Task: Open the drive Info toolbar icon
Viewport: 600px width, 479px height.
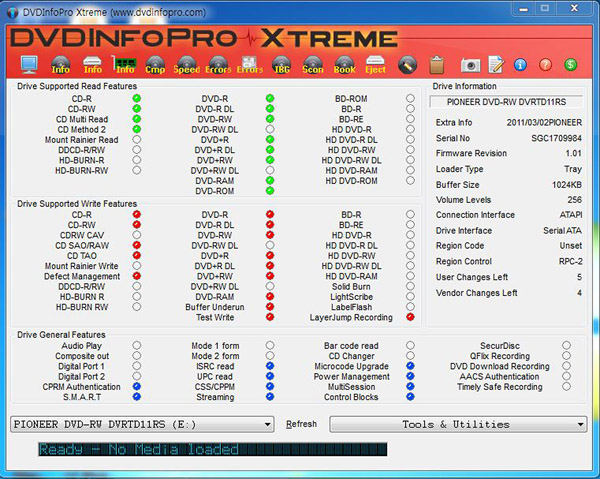Action: tap(93, 65)
